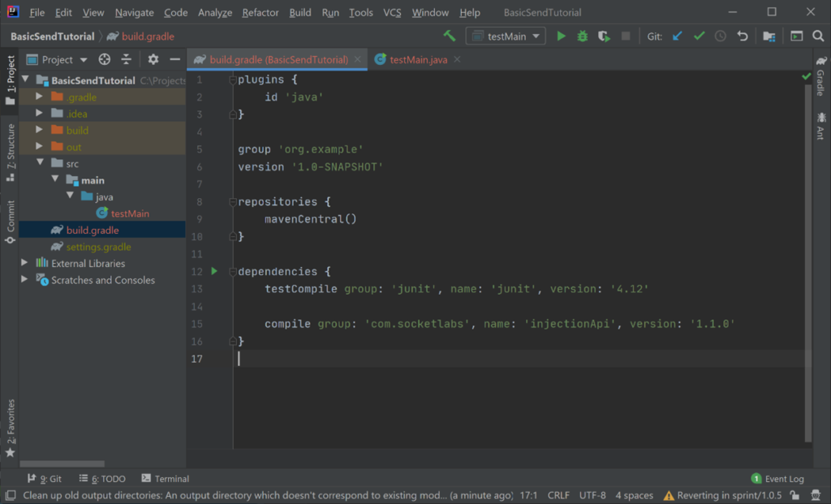Viewport: 831px width, 504px height.
Task: Toggle the Terminal tool window
Action: tap(166, 479)
